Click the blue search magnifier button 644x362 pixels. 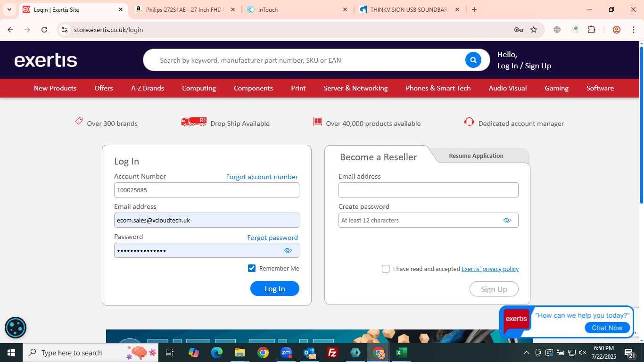473,60
